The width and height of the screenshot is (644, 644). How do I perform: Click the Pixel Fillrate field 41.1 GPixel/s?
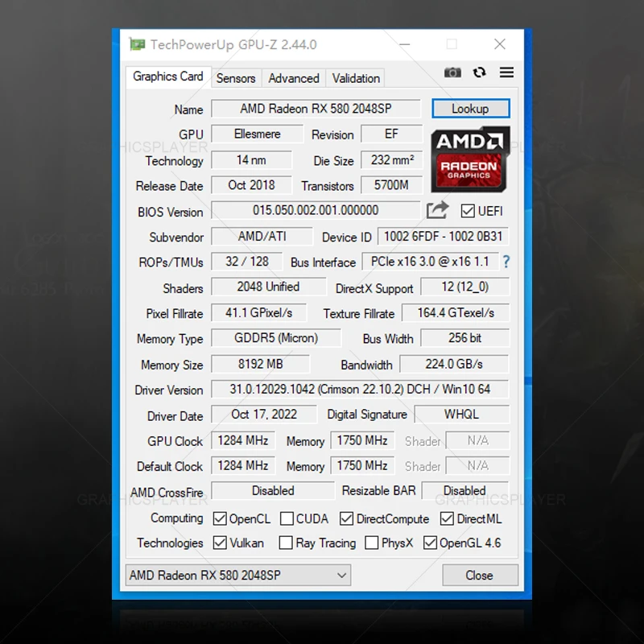pyautogui.click(x=258, y=313)
